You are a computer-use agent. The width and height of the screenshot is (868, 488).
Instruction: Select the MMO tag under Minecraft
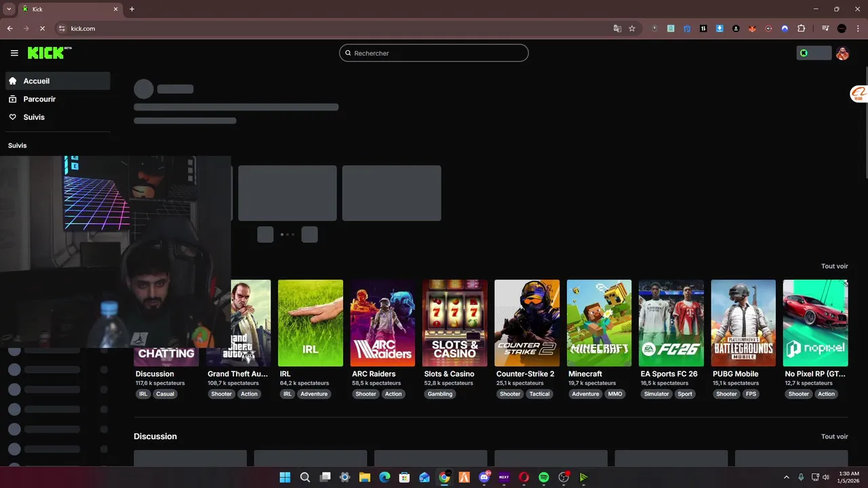(615, 394)
